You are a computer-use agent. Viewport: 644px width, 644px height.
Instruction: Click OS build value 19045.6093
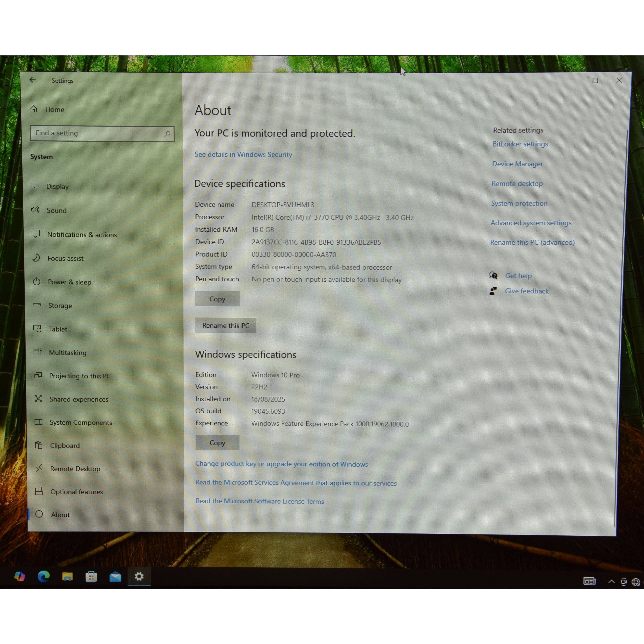pos(268,411)
